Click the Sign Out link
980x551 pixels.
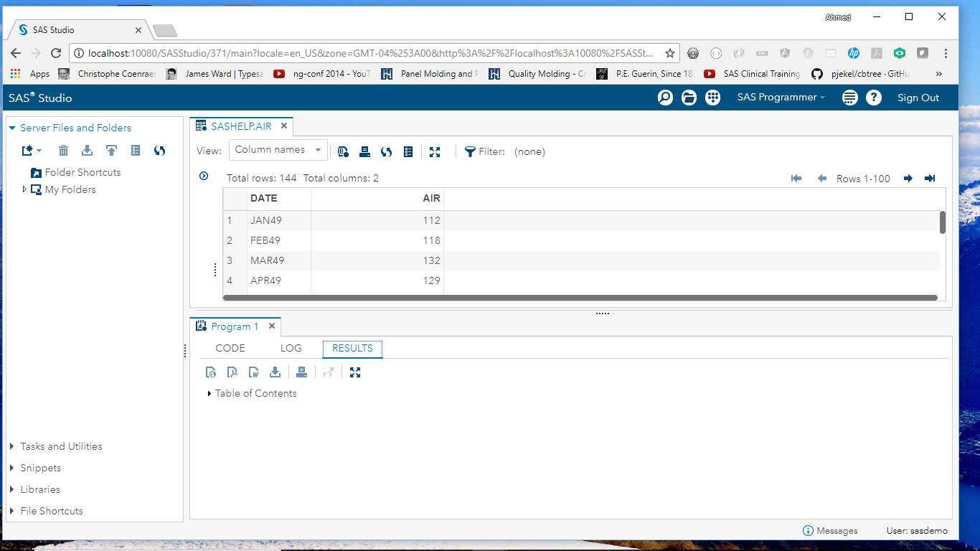coord(918,98)
